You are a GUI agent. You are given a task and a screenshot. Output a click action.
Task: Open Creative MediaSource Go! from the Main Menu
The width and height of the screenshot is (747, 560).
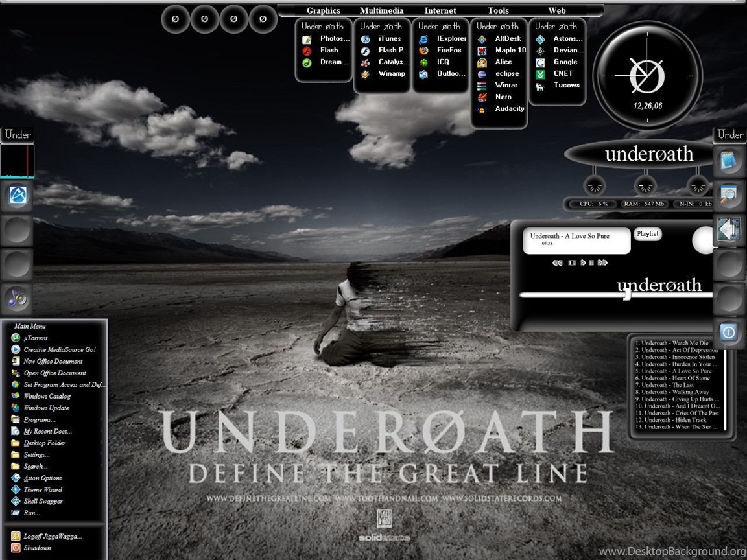tap(54, 349)
